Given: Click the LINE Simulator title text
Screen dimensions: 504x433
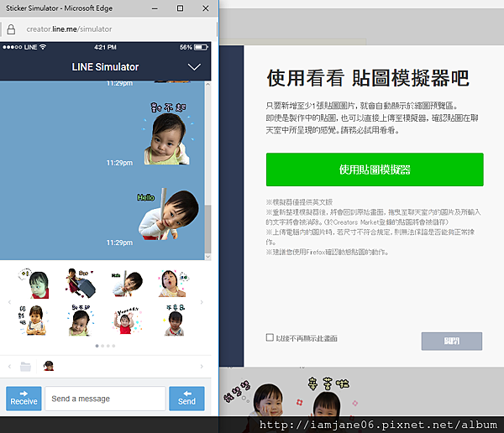Looking at the screenshot, I should coord(105,67).
